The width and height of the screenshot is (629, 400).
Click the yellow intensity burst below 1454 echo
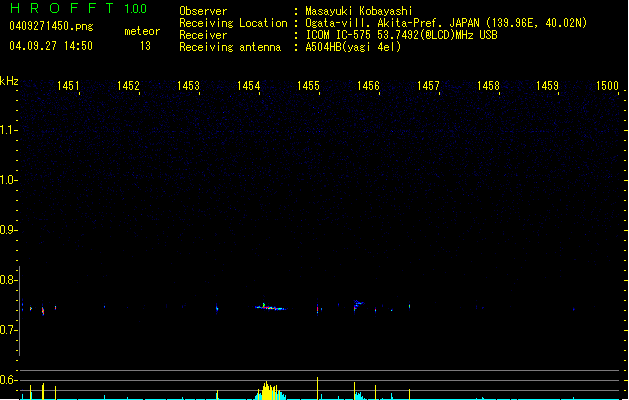[270, 390]
